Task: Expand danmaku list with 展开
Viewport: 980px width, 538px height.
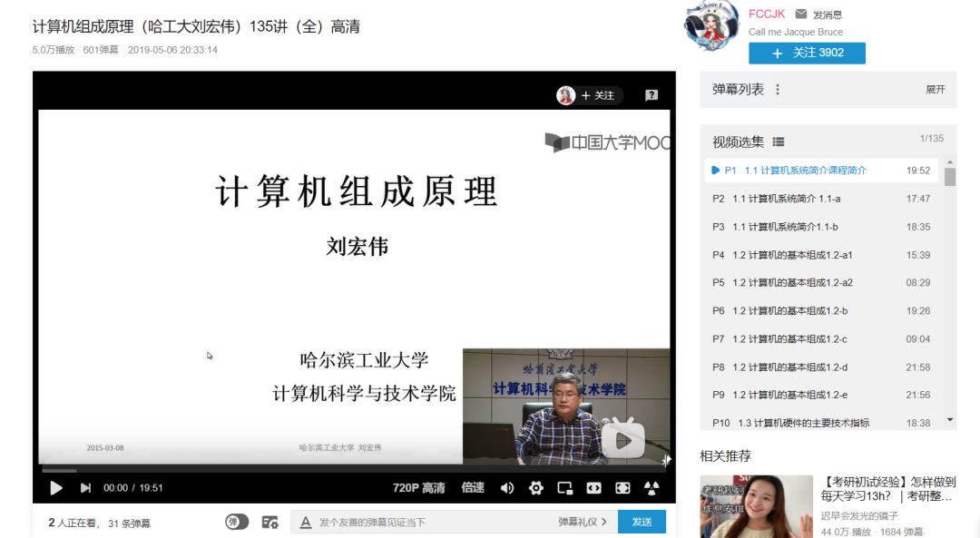Action: 935,89
